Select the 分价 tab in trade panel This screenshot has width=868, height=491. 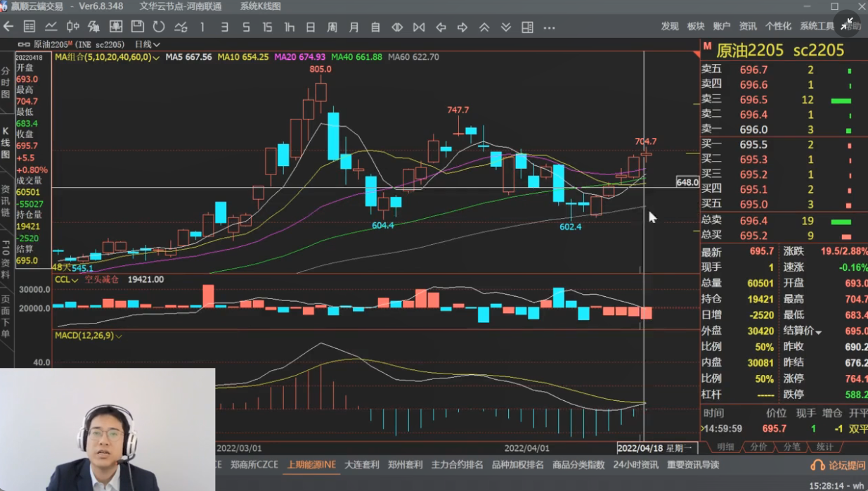click(758, 447)
